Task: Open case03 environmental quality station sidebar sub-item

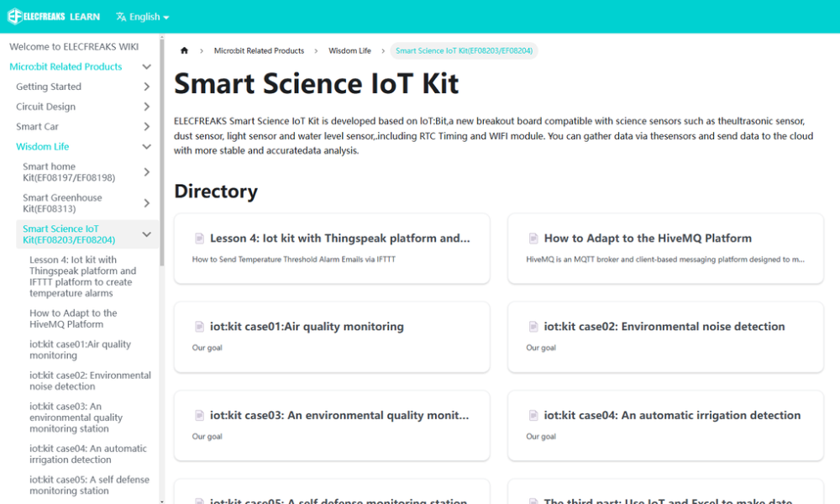Action: pos(76,417)
